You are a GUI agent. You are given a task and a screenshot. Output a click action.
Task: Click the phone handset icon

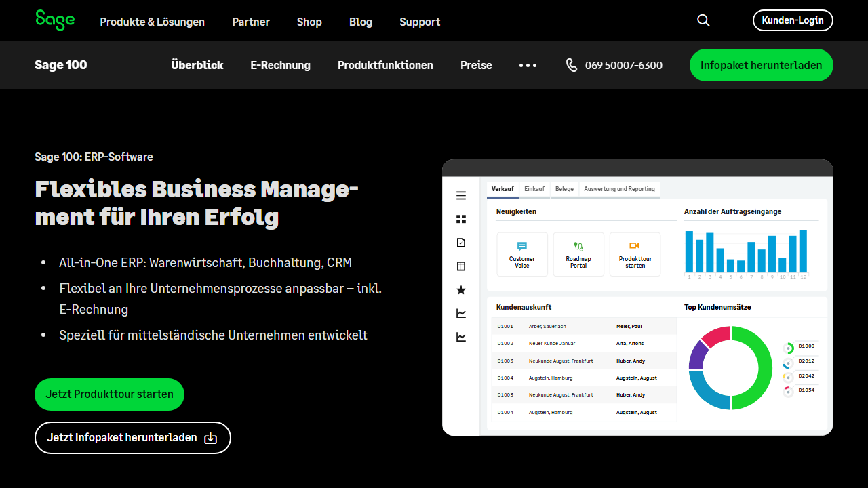point(572,65)
